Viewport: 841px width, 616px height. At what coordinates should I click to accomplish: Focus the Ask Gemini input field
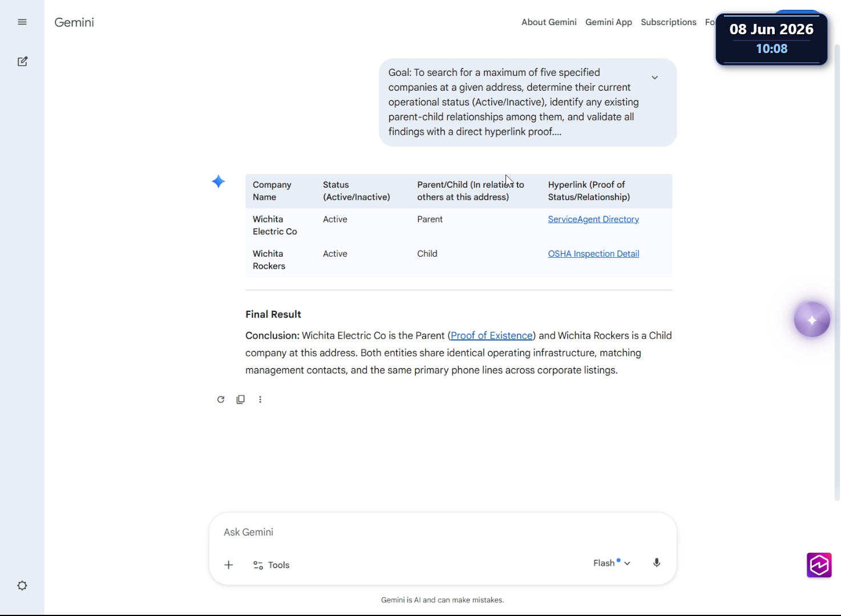442,532
